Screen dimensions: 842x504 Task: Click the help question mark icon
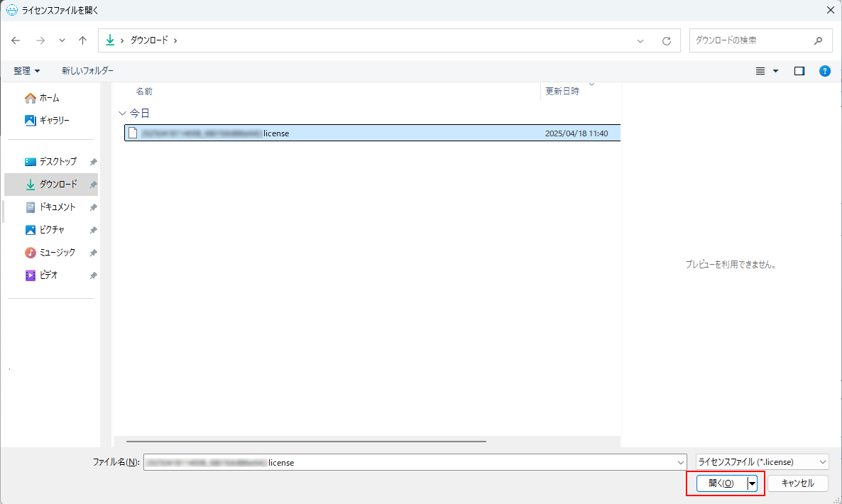(x=824, y=71)
